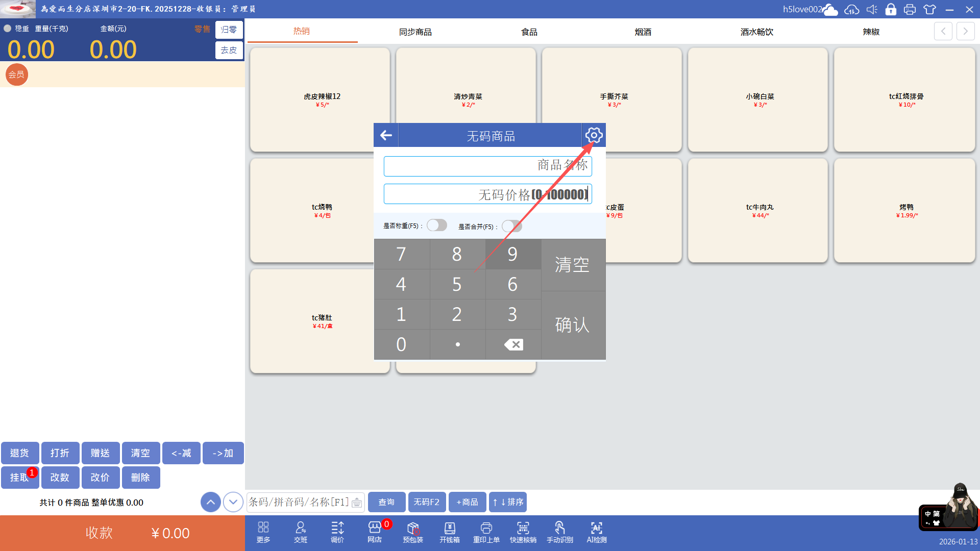Click the back arrow in 无码商品 dialog
The width and height of the screenshot is (980, 551).
click(x=386, y=135)
